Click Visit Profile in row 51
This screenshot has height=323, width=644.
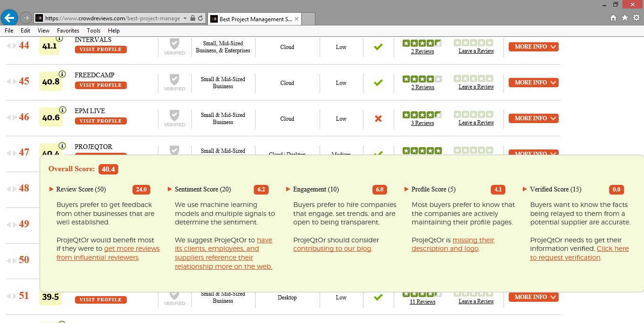click(101, 300)
